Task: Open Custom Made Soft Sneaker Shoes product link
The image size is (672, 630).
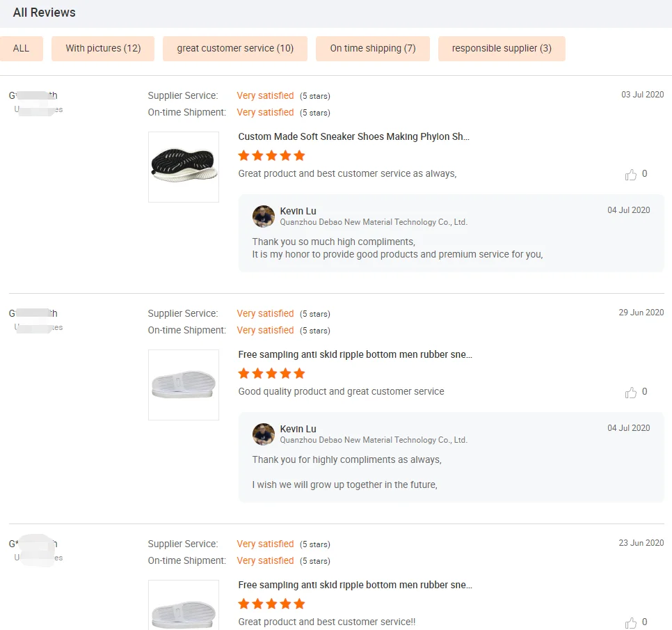Action: [353, 136]
